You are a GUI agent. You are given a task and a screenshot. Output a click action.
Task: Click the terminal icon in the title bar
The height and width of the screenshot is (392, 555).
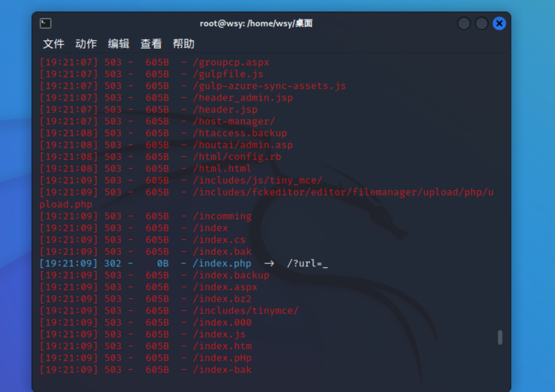pyautogui.click(x=45, y=23)
